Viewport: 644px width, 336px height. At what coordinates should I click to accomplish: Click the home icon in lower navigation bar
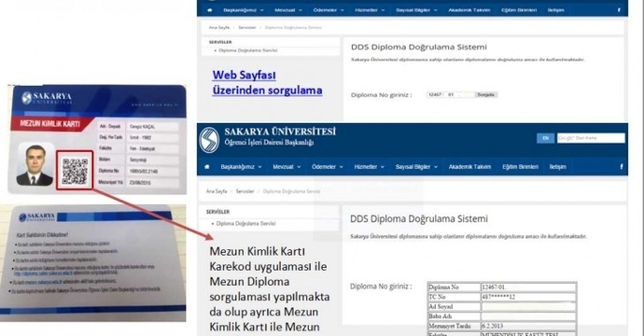207,167
